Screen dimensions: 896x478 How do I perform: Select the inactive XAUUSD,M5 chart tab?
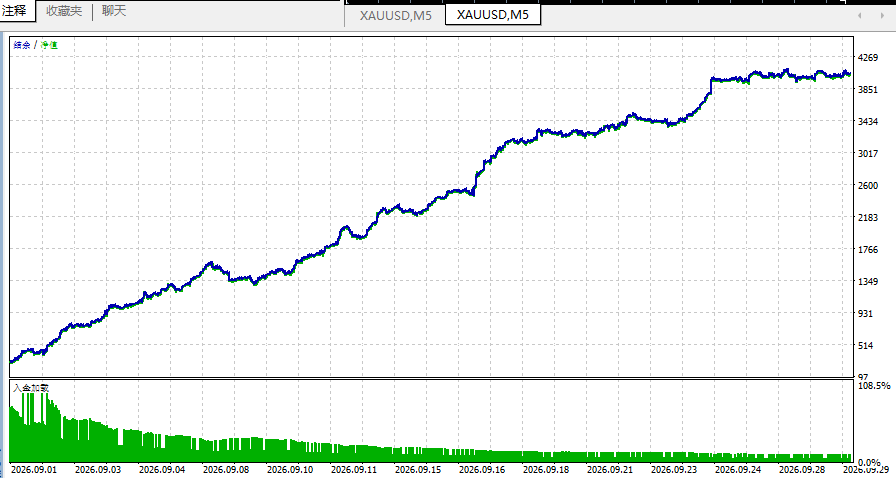(x=395, y=15)
